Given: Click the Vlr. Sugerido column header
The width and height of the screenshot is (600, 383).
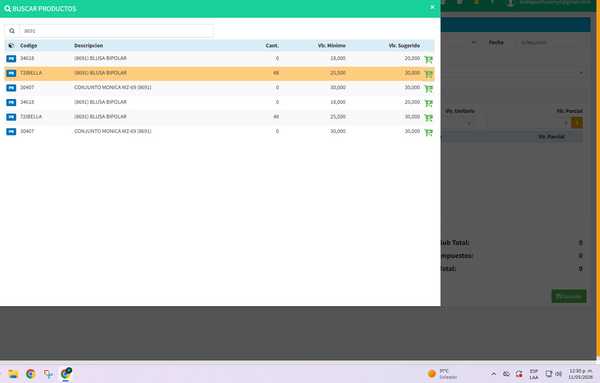Looking at the screenshot, I should coord(404,46).
